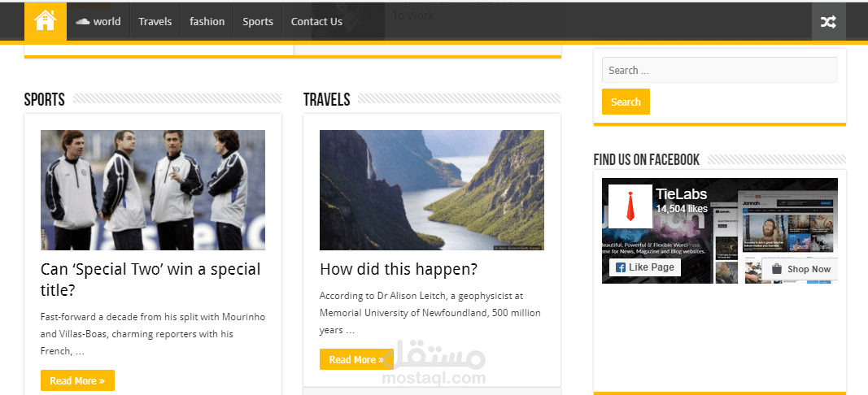Open the Travels fjord thumbnail image
868x395 pixels.
432,190
